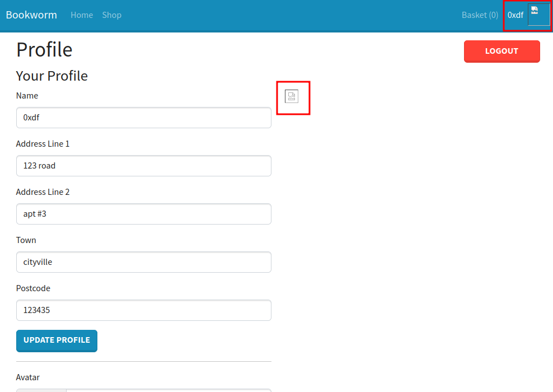Click the Name label above first field

(27, 96)
